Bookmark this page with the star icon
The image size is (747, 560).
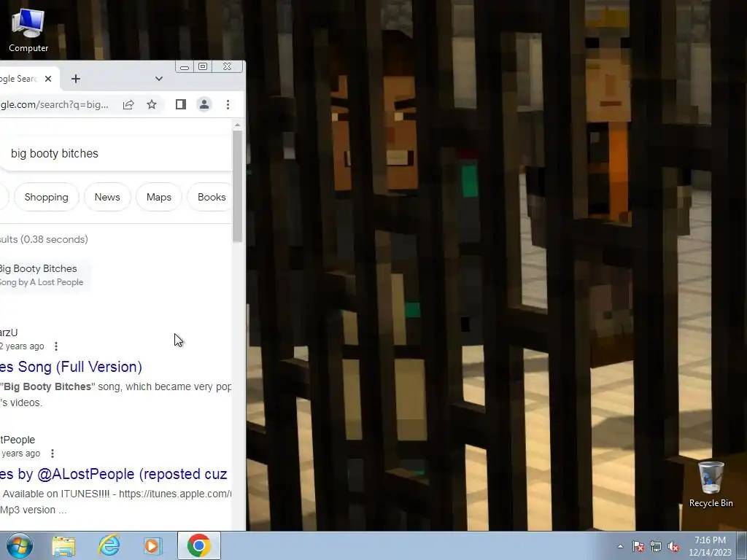[152, 104]
